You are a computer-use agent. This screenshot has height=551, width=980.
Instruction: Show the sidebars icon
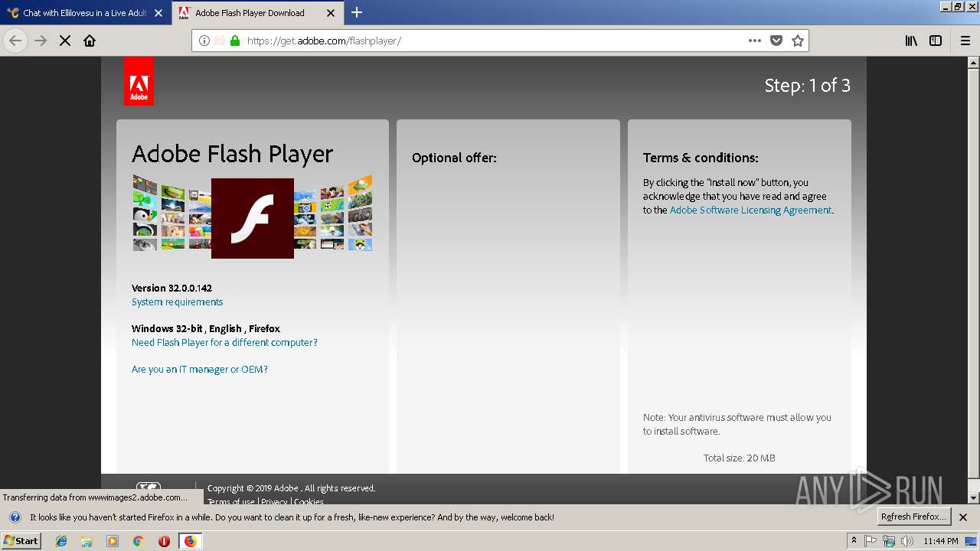pos(936,41)
